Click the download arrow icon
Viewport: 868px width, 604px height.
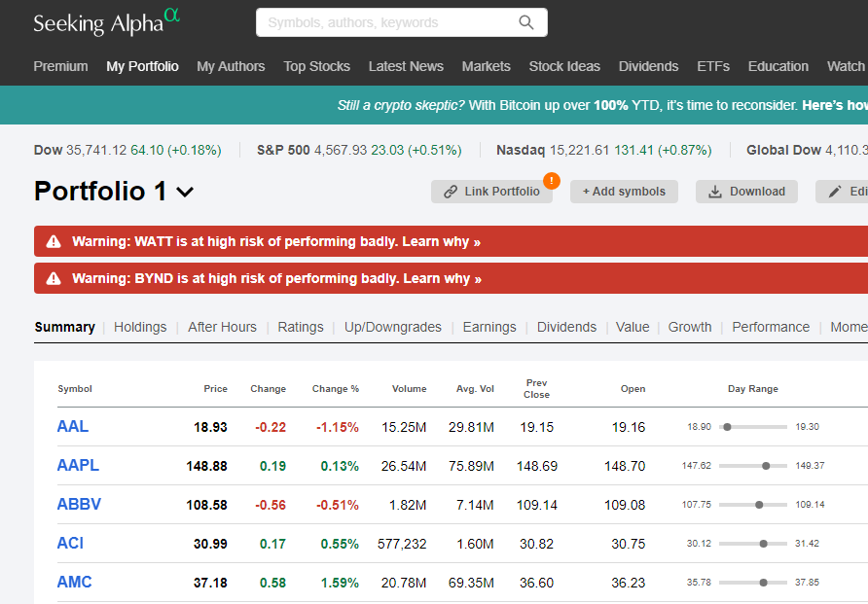[715, 192]
